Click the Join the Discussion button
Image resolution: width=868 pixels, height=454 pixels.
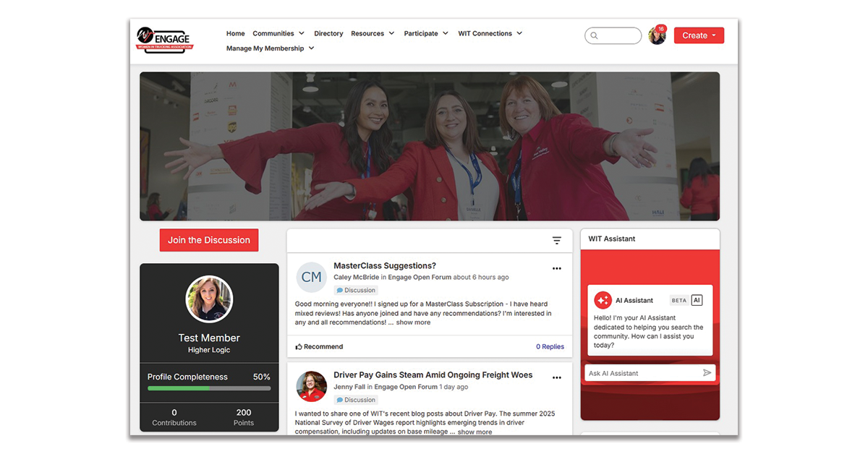pyautogui.click(x=209, y=240)
